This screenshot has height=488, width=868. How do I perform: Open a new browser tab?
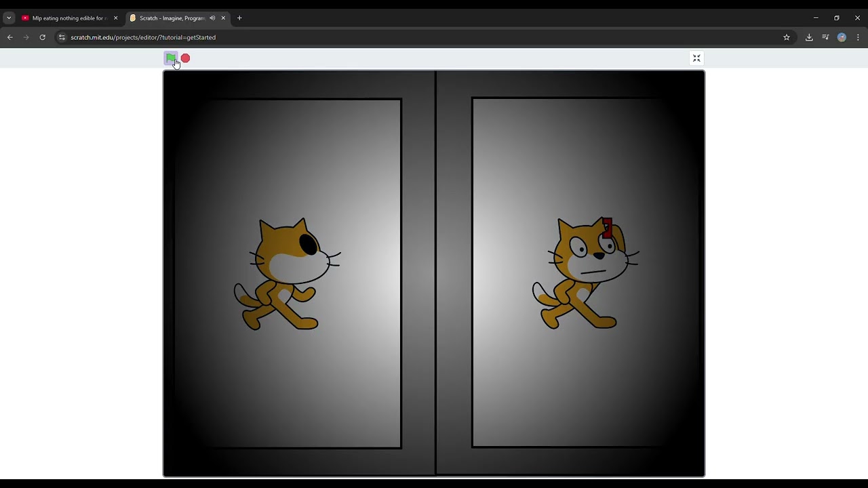239,18
